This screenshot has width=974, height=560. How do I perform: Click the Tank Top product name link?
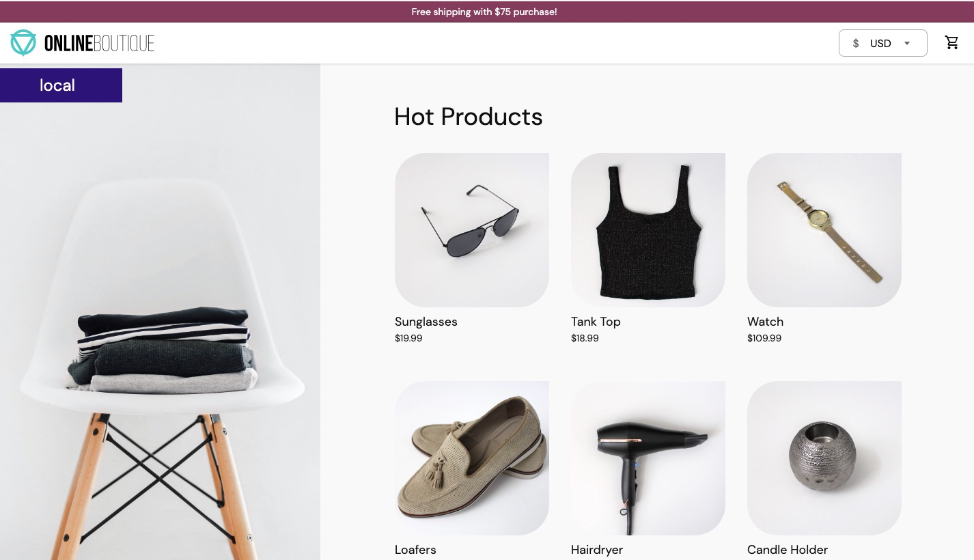(x=596, y=322)
